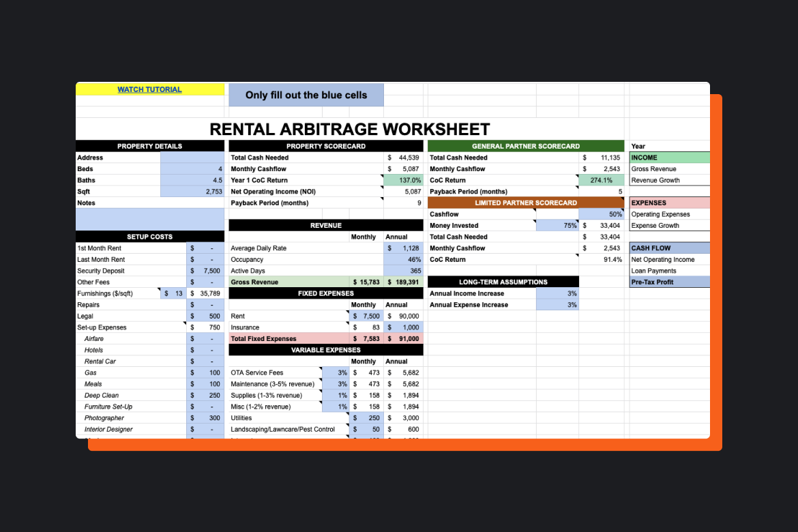Select the Beds value cell showing 4
Screen dimensions: 798x532
pos(193,168)
